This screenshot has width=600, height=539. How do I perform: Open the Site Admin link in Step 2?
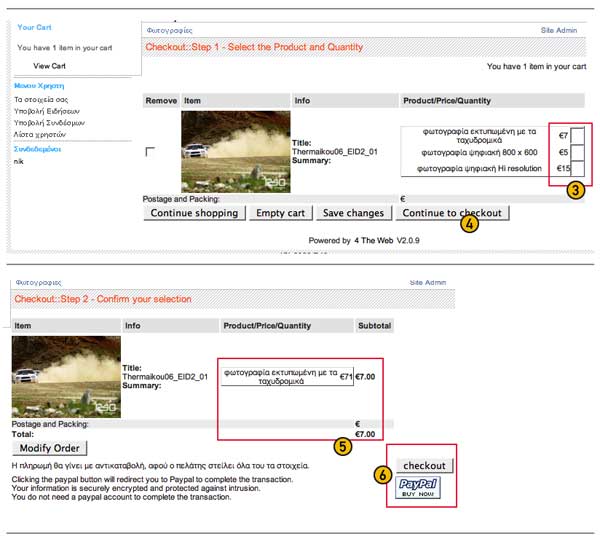429,283
